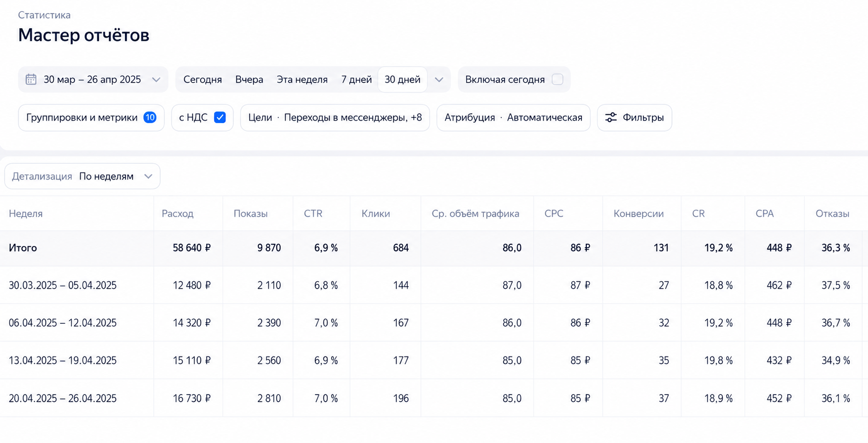Click bounce rate 34,9 %
This screenshot has height=443, width=868.
click(x=836, y=360)
